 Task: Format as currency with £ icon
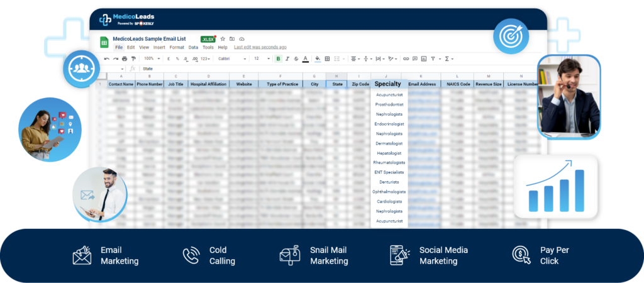coord(169,58)
